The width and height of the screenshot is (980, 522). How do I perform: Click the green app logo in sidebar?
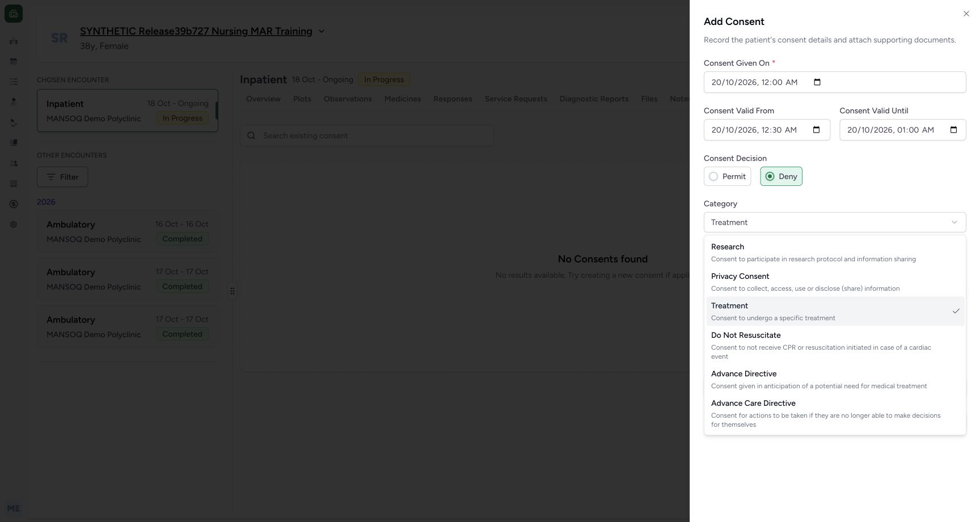14,14
